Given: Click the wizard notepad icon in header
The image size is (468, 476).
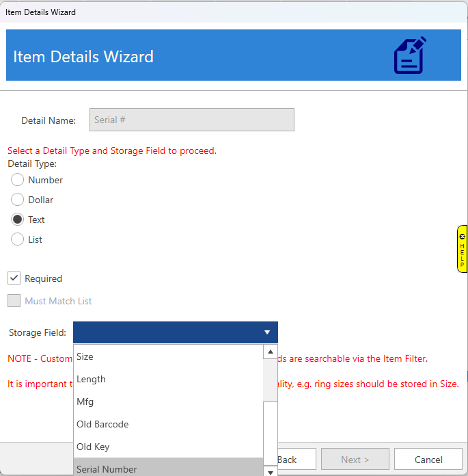Looking at the screenshot, I should pos(410,55).
